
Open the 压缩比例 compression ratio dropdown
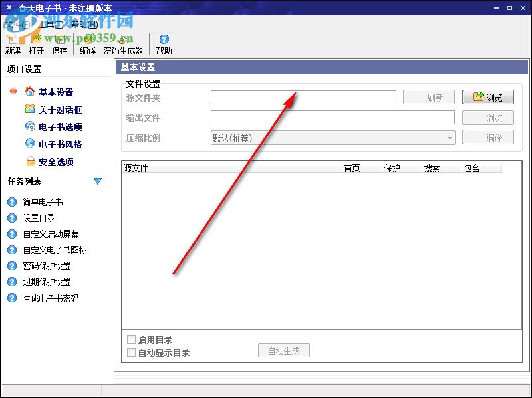[333, 138]
